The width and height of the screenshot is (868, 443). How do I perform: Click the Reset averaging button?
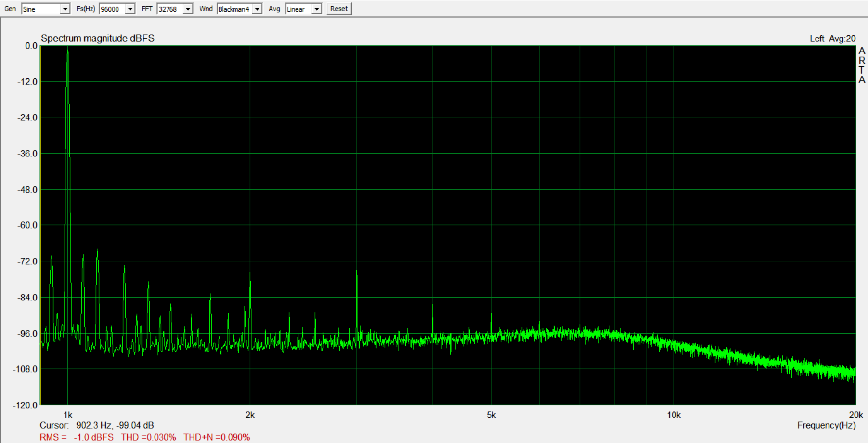[338, 8]
